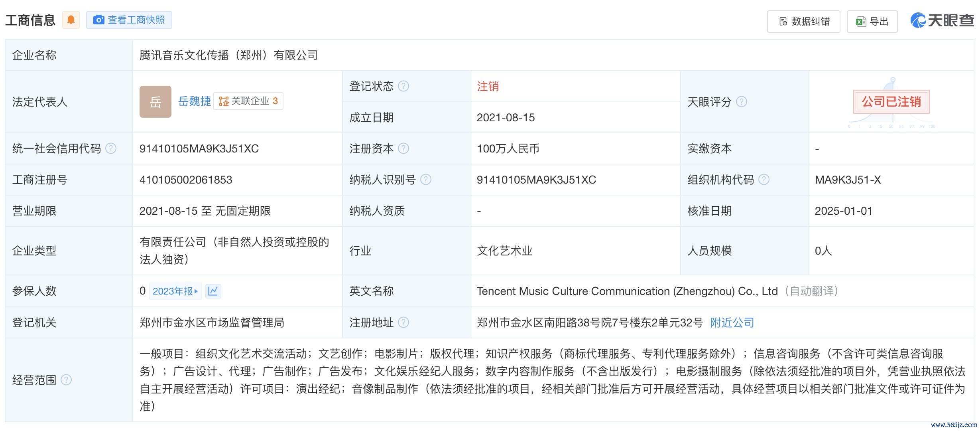980x431 pixels.
Task: Expand the 2023年报 dropdown tag
Action: coord(175,291)
